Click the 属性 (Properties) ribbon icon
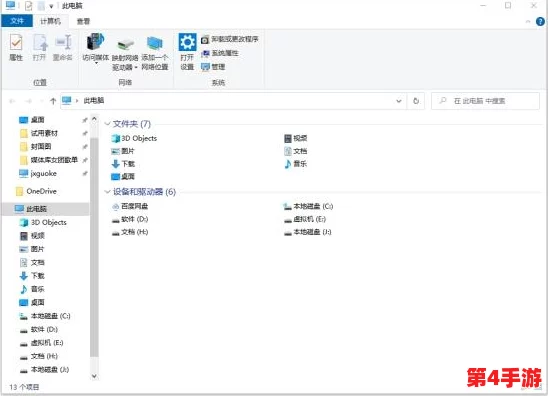548x396 pixels. pyautogui.click(x=16, y=47)
